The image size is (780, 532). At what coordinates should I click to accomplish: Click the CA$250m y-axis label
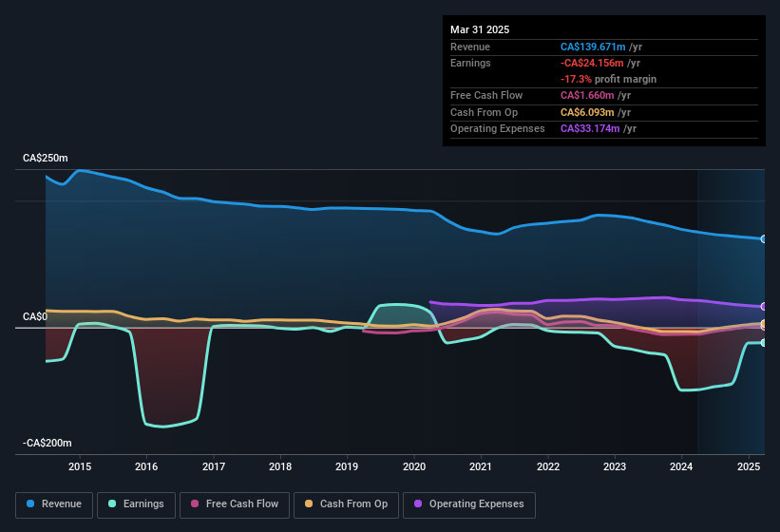point(46,158)
